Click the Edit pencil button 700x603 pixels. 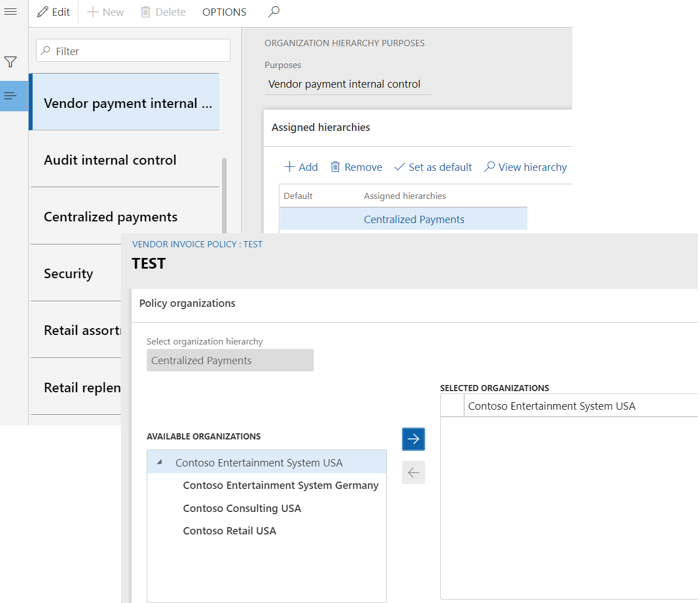tap(53, 12)
